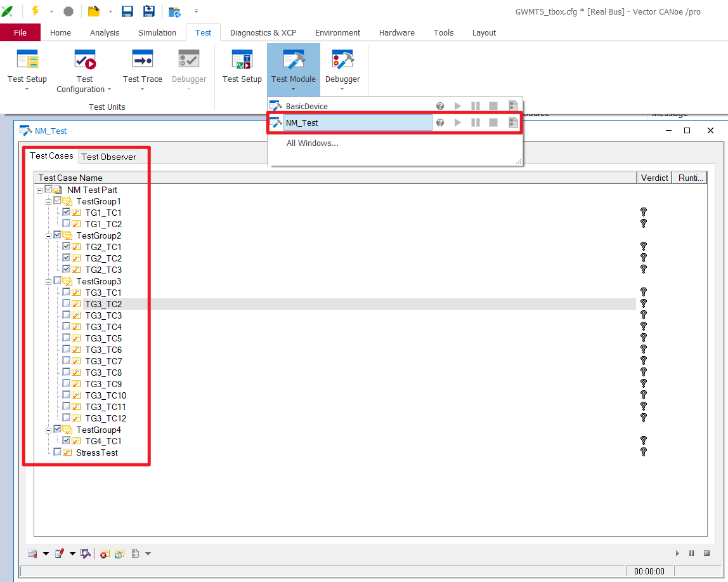Click the play button at window bottom right
Viewport: 728px width, 582px height.
[x=677, y=553]
